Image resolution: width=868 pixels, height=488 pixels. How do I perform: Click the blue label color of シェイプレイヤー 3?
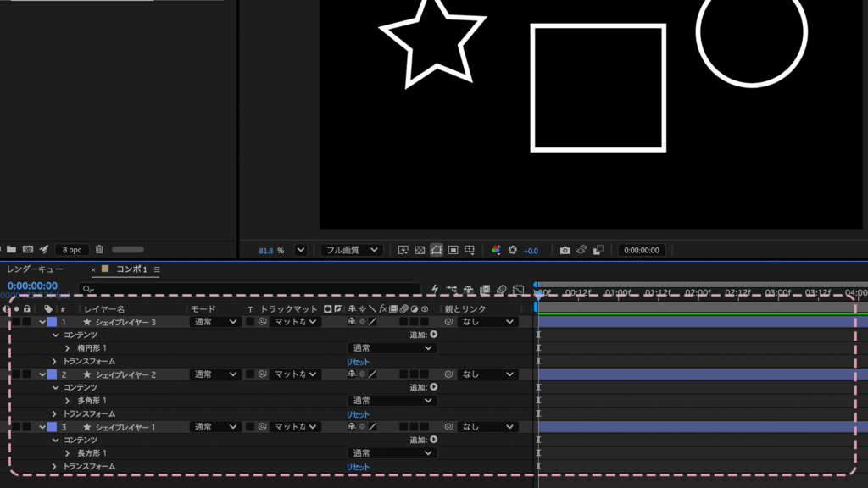52,321
